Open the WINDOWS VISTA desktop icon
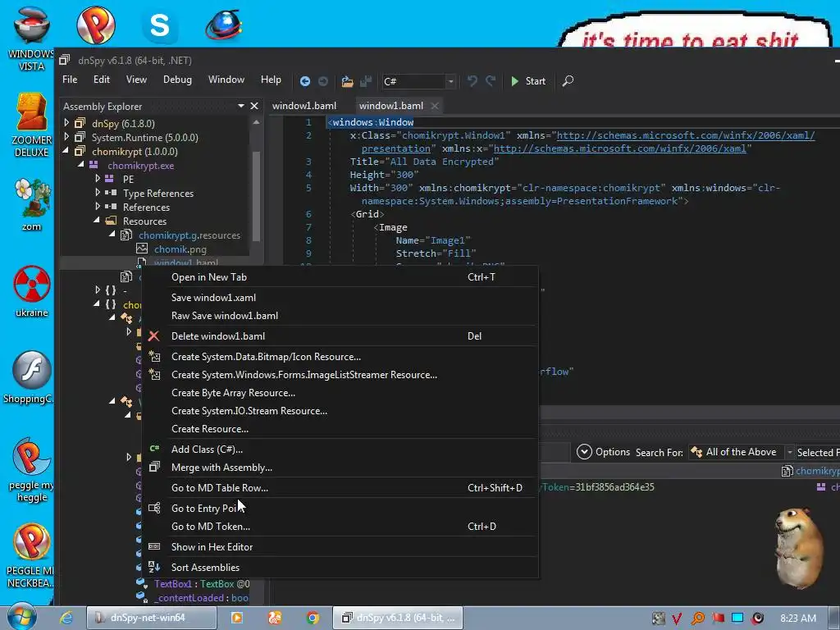The height and width of the screenshot is (630, 840). tap(32, 39)
